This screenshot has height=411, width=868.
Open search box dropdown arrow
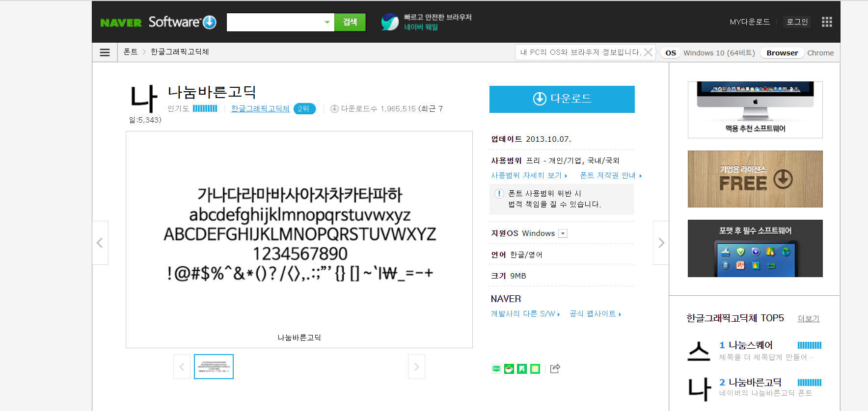tap(327, 22)
